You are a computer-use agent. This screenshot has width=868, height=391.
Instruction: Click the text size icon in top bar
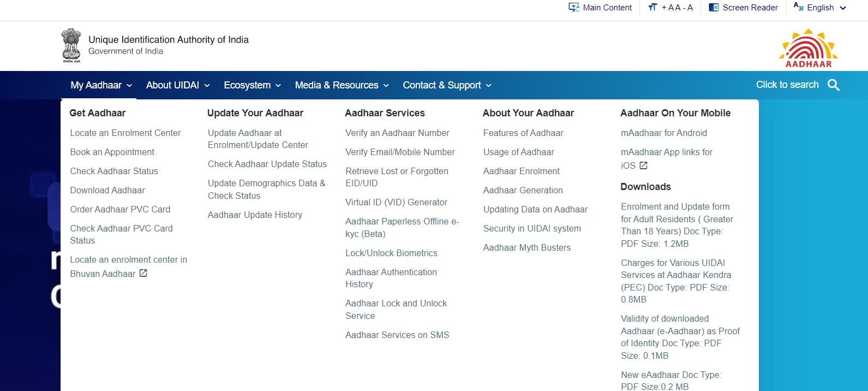coord(653,8)
